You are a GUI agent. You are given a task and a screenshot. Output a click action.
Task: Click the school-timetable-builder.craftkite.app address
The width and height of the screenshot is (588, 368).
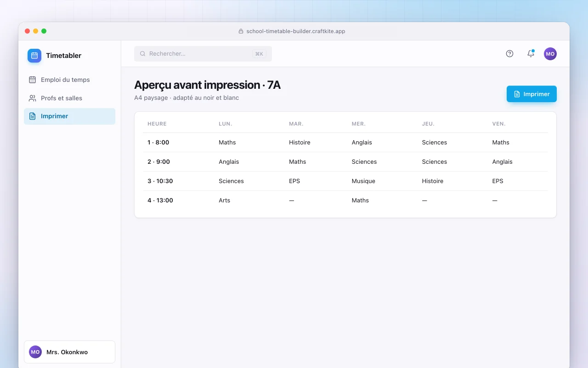point(296,31)
